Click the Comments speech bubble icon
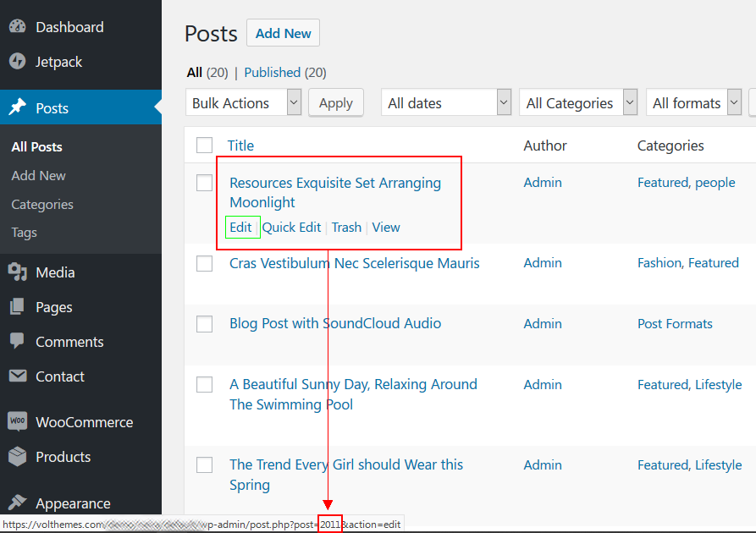 (18, 341)
